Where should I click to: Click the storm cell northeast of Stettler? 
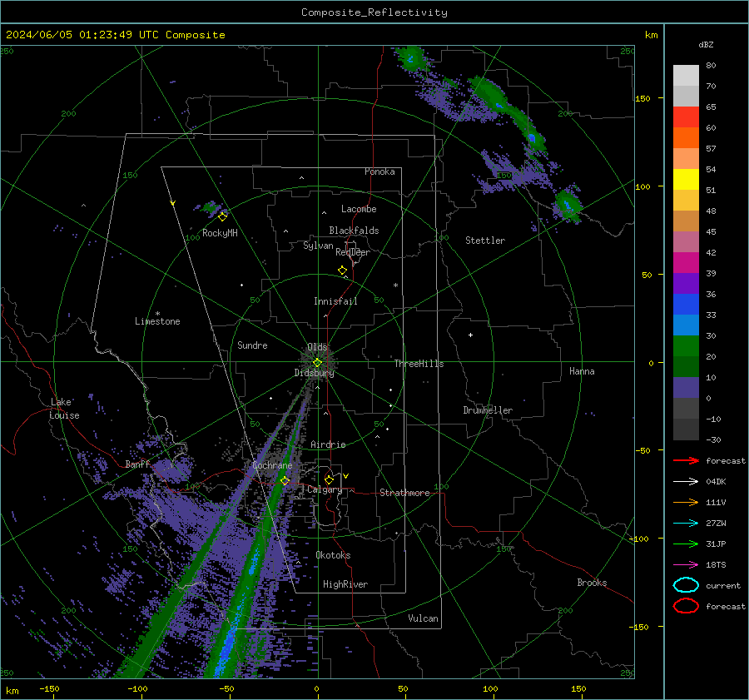tap(567, 205)
